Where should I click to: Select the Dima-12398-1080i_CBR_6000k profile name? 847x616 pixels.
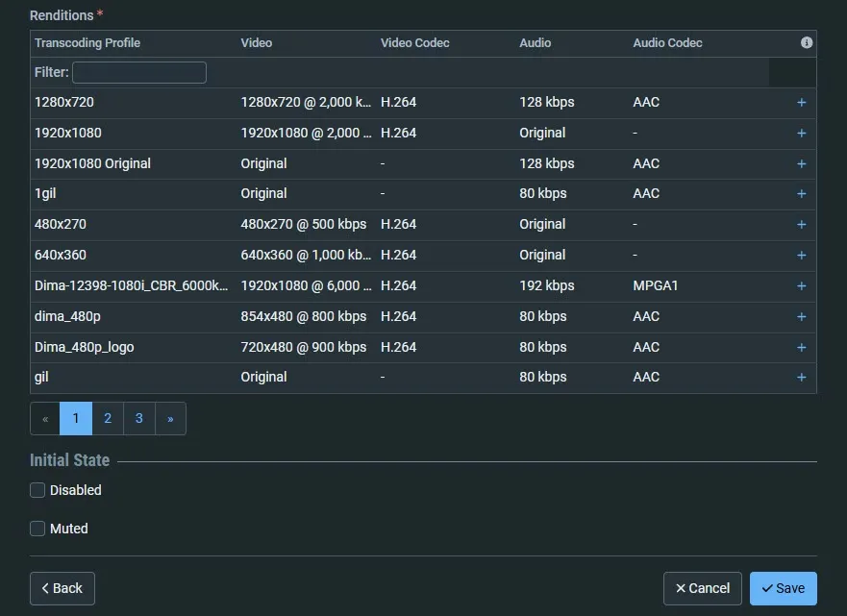pyautogui.click(x=132, y=286)
